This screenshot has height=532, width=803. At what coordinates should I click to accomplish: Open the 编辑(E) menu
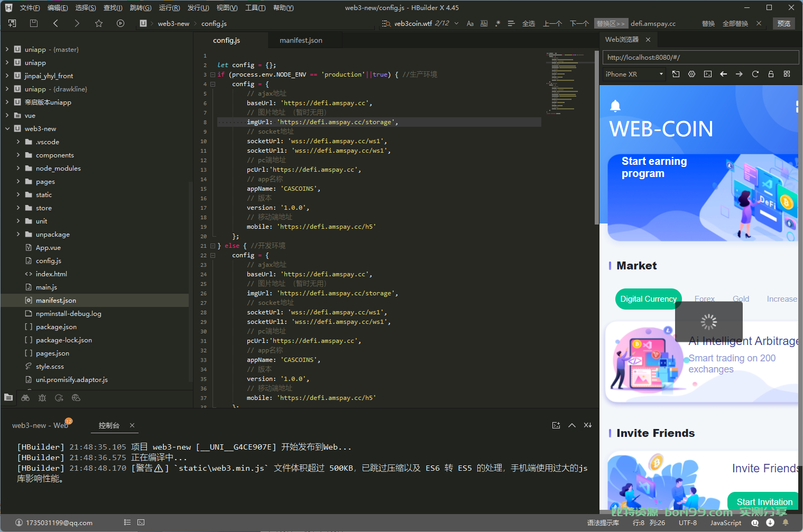pyautogui.click(x=58, y=7)
